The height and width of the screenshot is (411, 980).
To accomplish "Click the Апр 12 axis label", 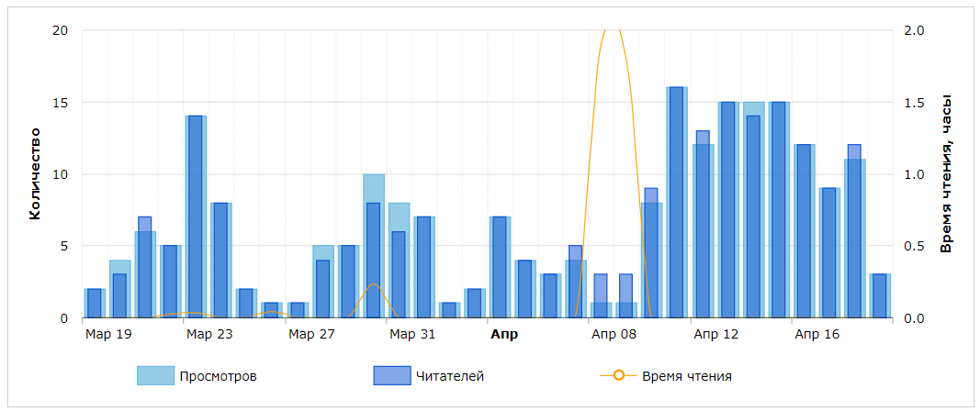I will 716,334.
